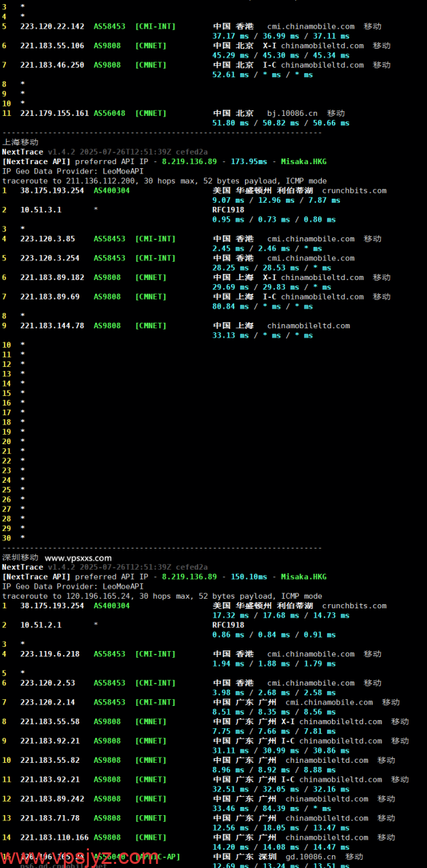Viewport: 427px width, 868px height.
Task: Click hop IP 223.120.3.85
Action: pyautogui.click(x=48, y=239)
